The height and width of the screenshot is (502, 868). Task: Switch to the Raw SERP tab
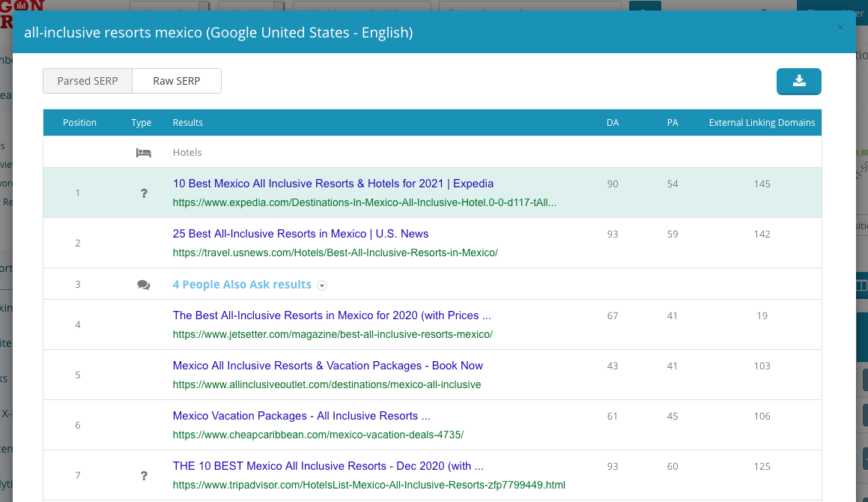[176, 80]
